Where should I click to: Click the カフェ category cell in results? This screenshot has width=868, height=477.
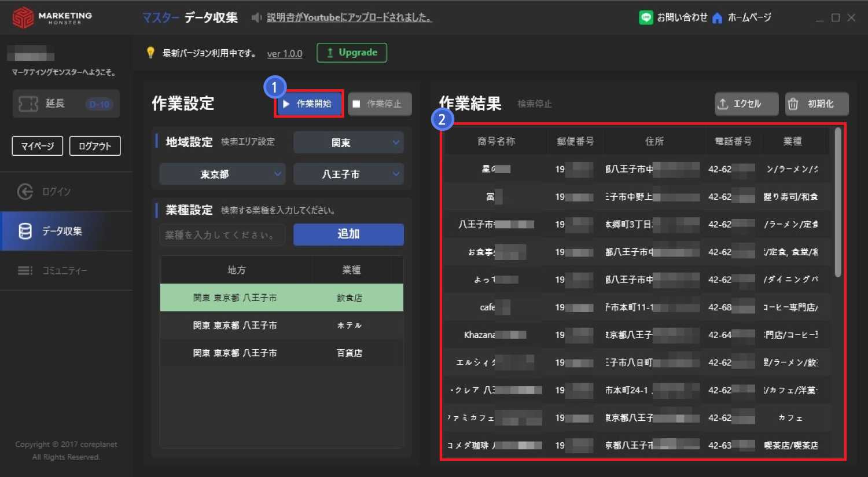click(x=790, y=417)
